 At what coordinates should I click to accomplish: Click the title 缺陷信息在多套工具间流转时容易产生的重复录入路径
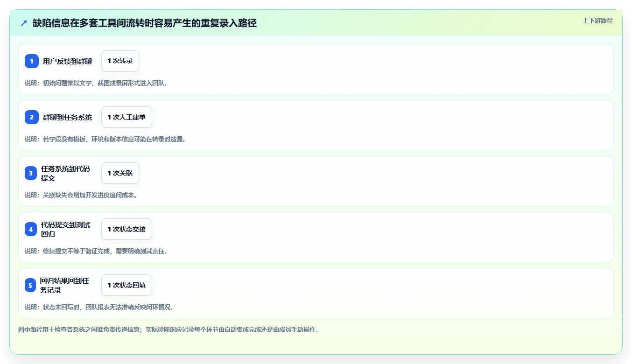145,23
